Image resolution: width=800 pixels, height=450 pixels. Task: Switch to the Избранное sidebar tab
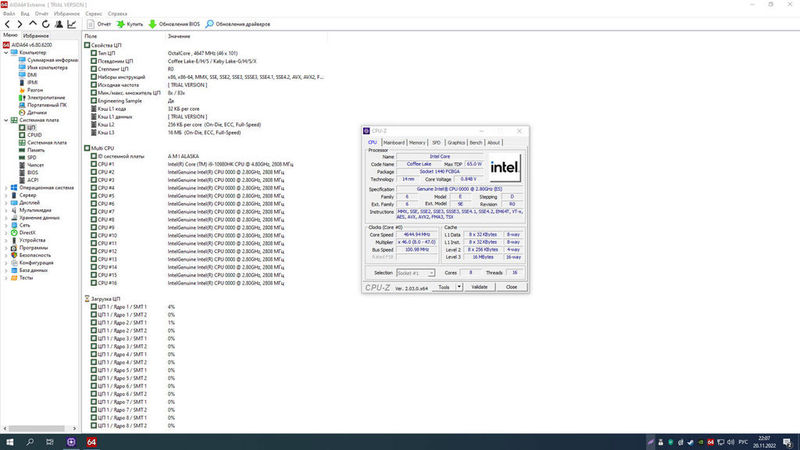[x=36, y=36]
